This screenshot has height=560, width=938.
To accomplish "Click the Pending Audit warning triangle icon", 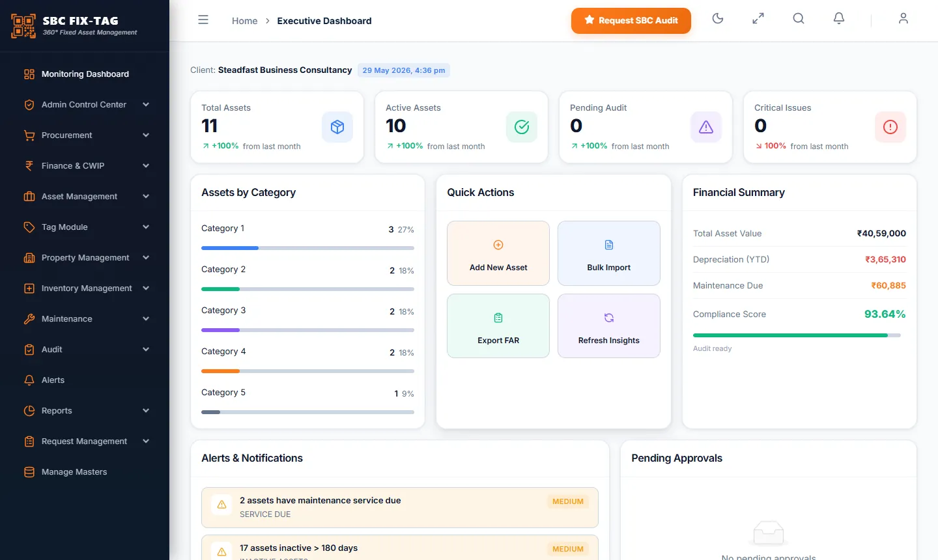I will (706, 127).
